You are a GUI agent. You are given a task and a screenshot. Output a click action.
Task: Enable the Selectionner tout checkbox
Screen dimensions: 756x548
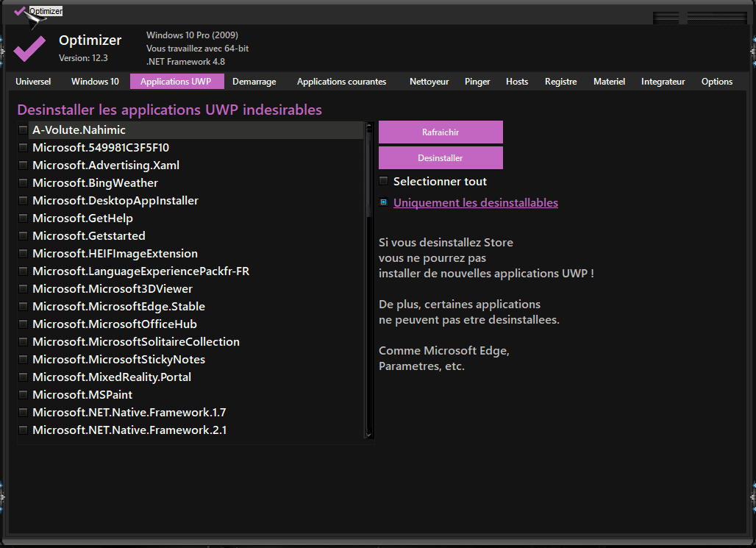383,181
